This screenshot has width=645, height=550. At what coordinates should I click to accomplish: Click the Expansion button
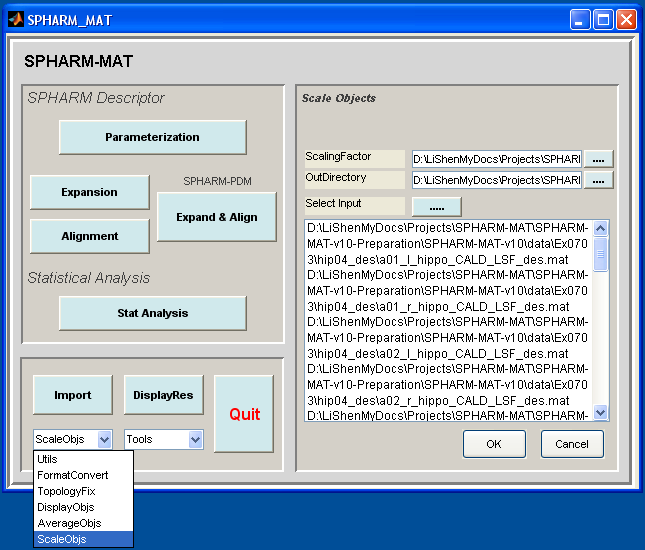click(x=89, y=192)
